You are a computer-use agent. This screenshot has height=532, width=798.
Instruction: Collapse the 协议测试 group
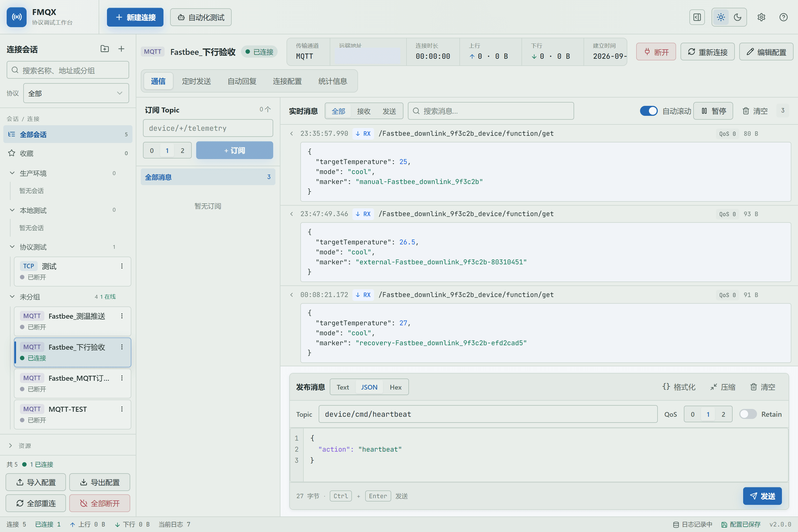[12, 247]
